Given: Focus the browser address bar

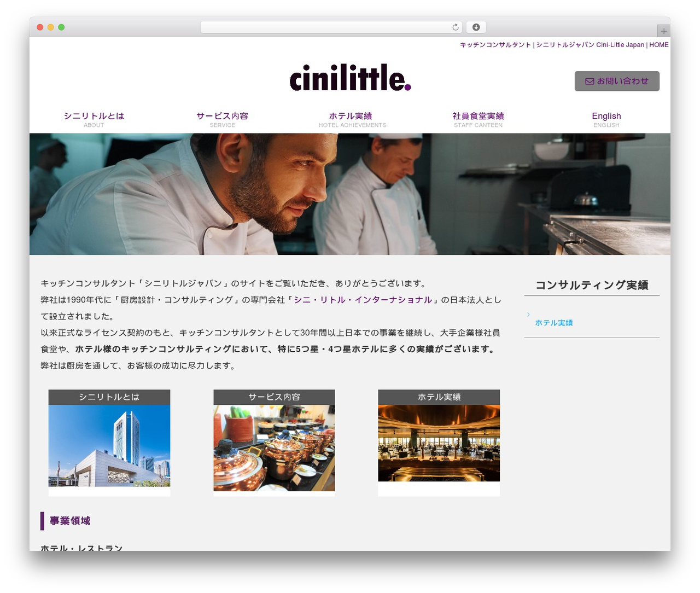Looking at the screenshot, I should [331, 27].
